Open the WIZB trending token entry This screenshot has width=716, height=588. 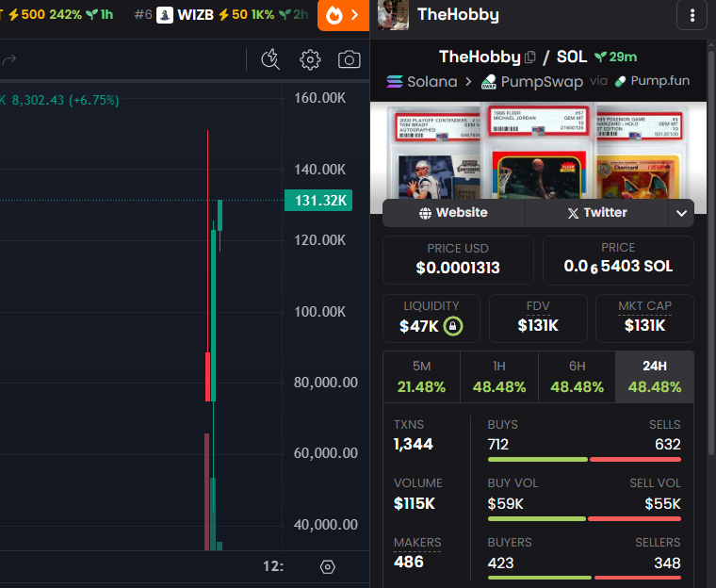(221, 15)
